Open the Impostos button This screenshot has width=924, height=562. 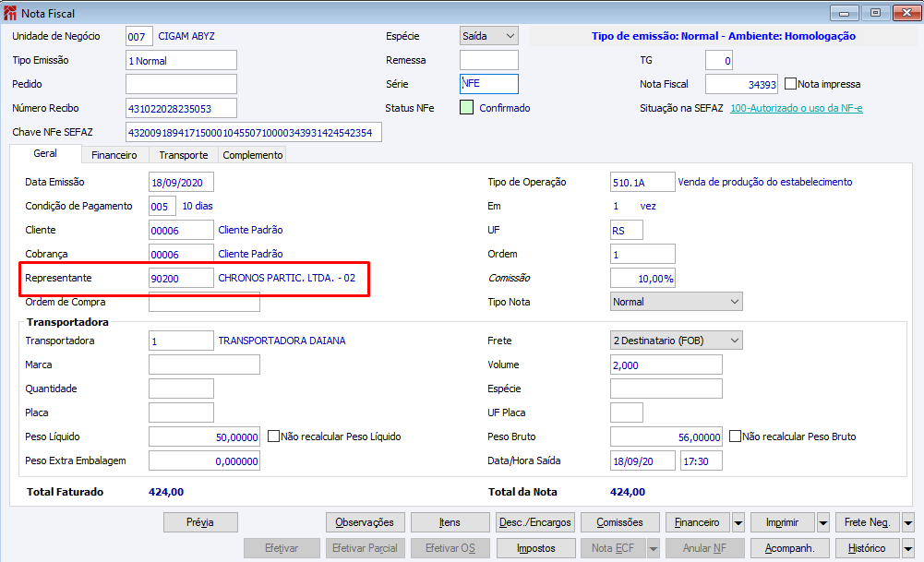tap(535, 548)
